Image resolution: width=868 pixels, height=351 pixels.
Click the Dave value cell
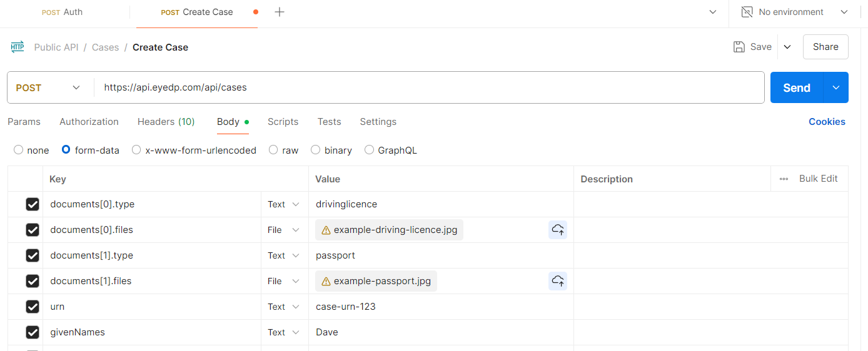pyautogui.click(x=441, y=332)
